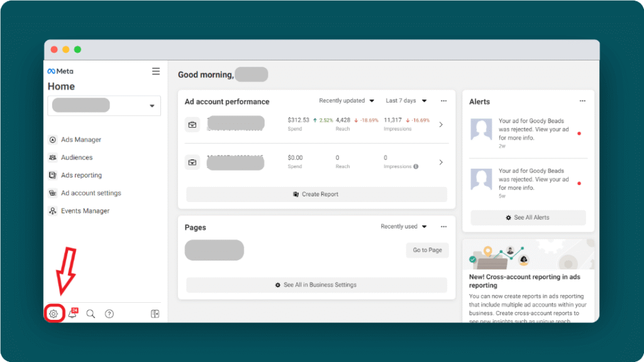Image resolution: width=644 pixels, height=362 pixels.
Task: Click the impressions info icon in second row
Action: click(x=416, y=167)
